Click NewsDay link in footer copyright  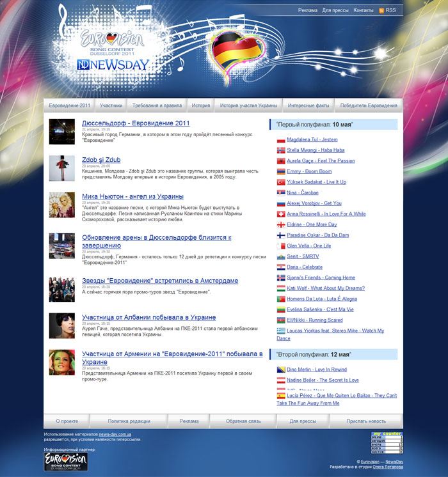tap(394, 462)
